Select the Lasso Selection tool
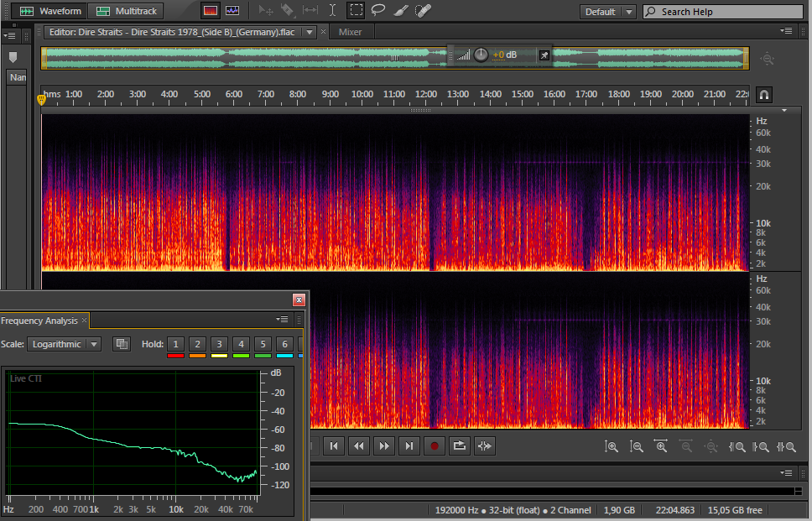 (x=378, y=10)
